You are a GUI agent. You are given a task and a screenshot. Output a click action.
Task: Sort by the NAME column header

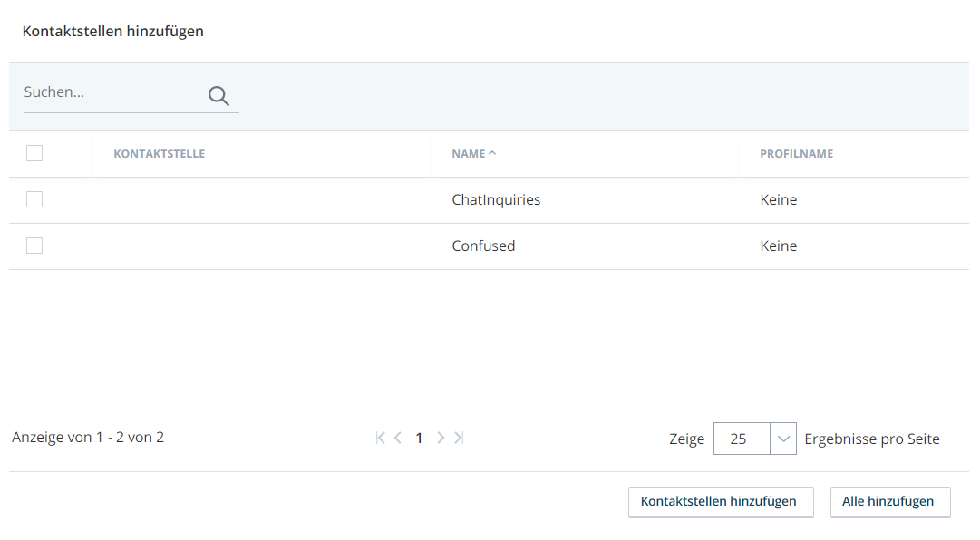point(469,153)
